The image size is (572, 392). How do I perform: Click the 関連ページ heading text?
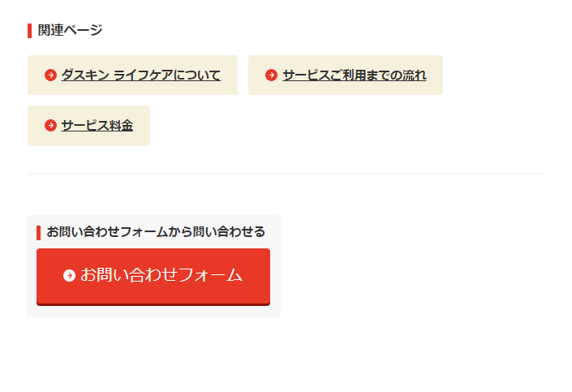(x=70, y=31)
